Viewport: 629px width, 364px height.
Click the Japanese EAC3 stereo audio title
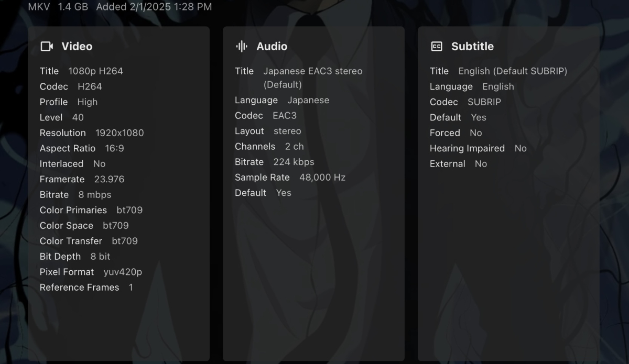(x=312, y=71)
